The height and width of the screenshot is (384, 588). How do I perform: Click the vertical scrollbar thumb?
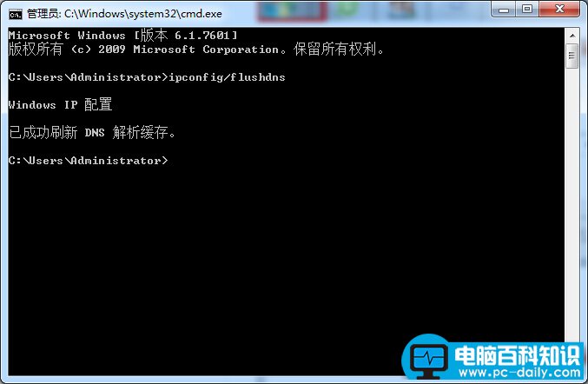[x=571, y=56]
